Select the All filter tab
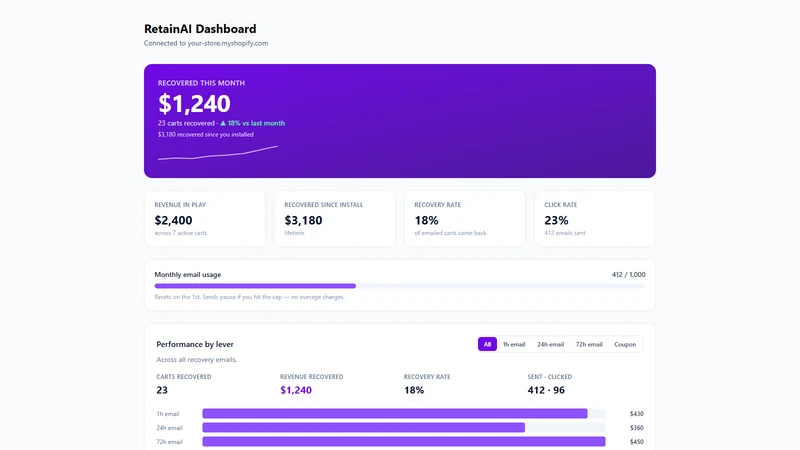This screenshot has width=800, height=450. pyautogui.click(x=487, y=344)
